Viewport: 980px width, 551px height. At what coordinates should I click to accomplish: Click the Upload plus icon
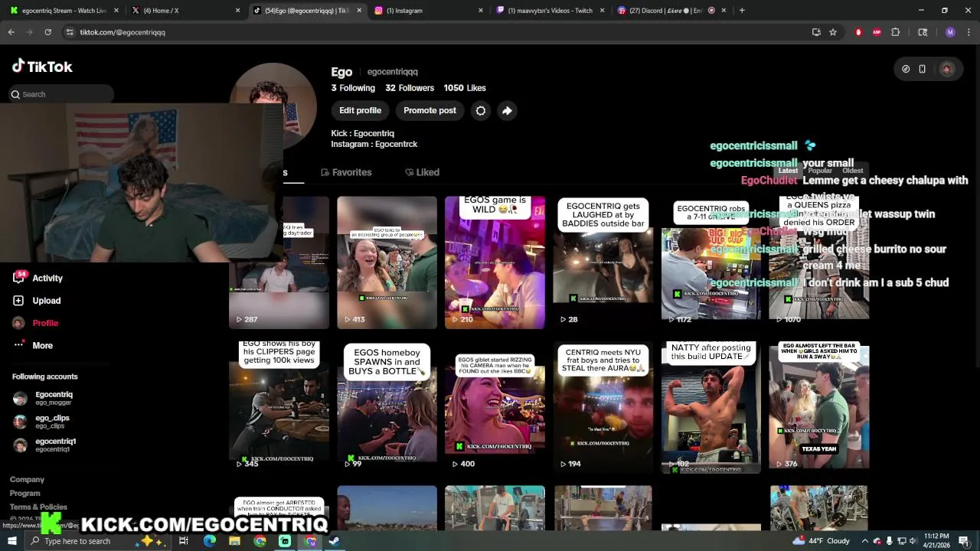[18, 301]
